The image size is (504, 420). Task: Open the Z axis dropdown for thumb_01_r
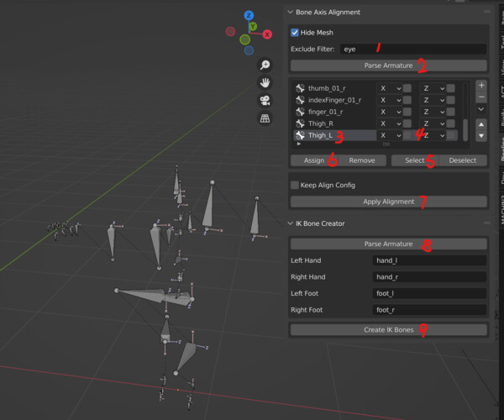(x=433, y=88)
